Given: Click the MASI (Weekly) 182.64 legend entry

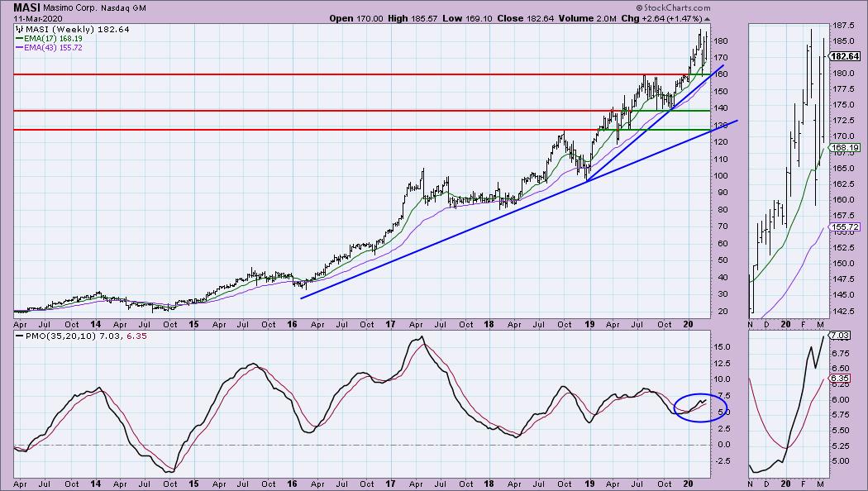Looking at the screenshot, I should pyautogui.click(x=77, y=29).
